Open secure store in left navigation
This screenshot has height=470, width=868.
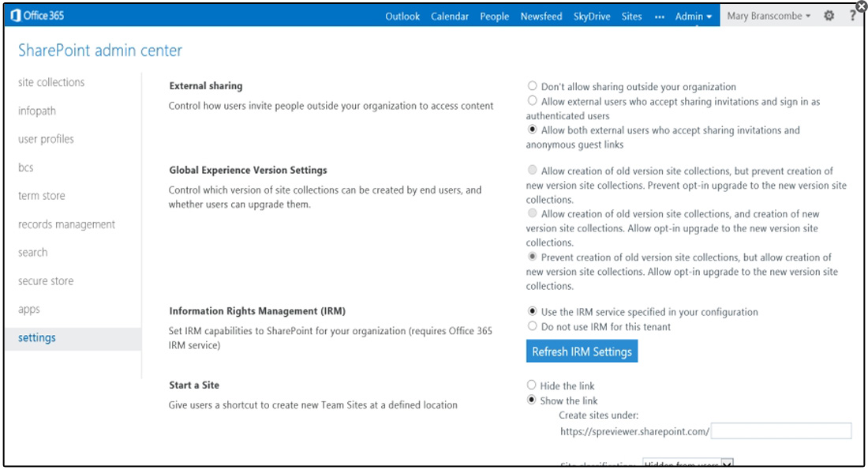[x=46, y=281]
